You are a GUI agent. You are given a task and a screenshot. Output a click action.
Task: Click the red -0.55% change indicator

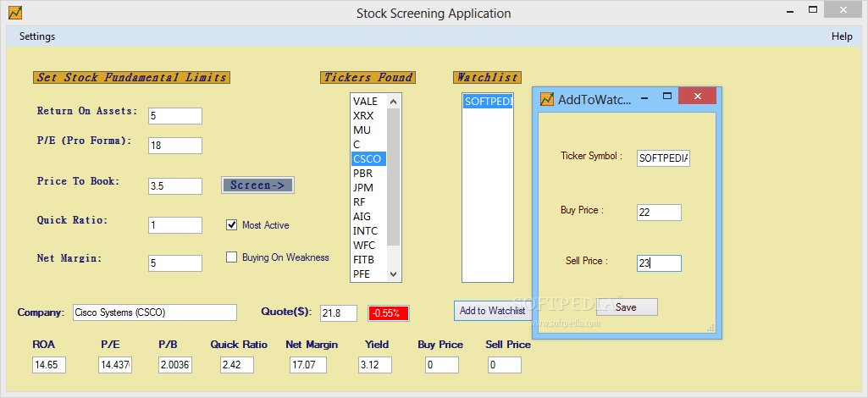(389, 313)
